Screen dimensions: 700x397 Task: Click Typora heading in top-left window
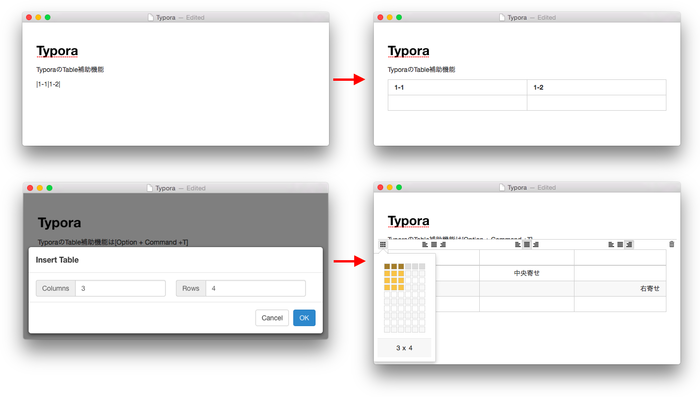[x=57, y=51]
